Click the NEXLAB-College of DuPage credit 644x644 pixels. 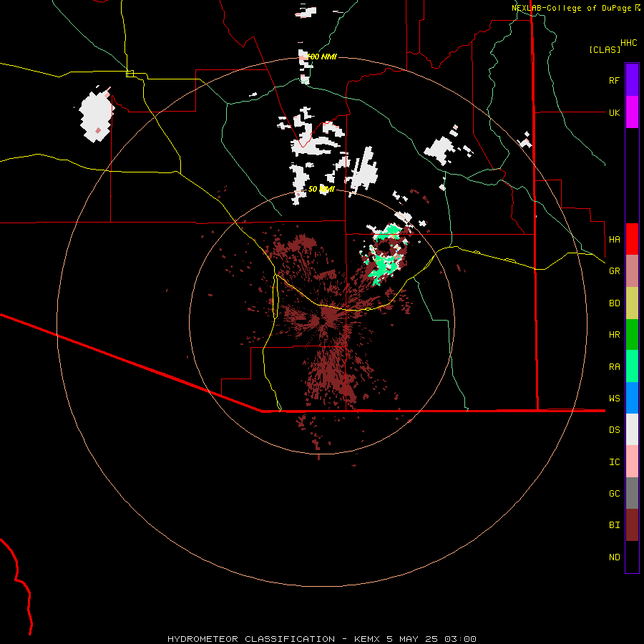(x=572, y=8)
